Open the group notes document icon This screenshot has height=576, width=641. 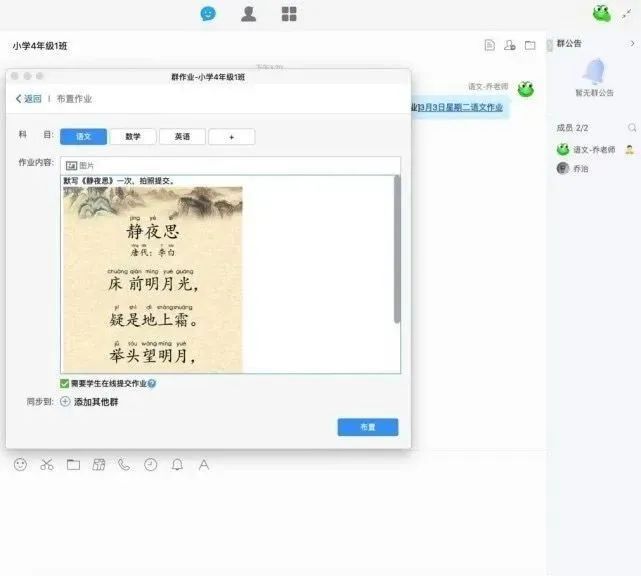(489, 45)
